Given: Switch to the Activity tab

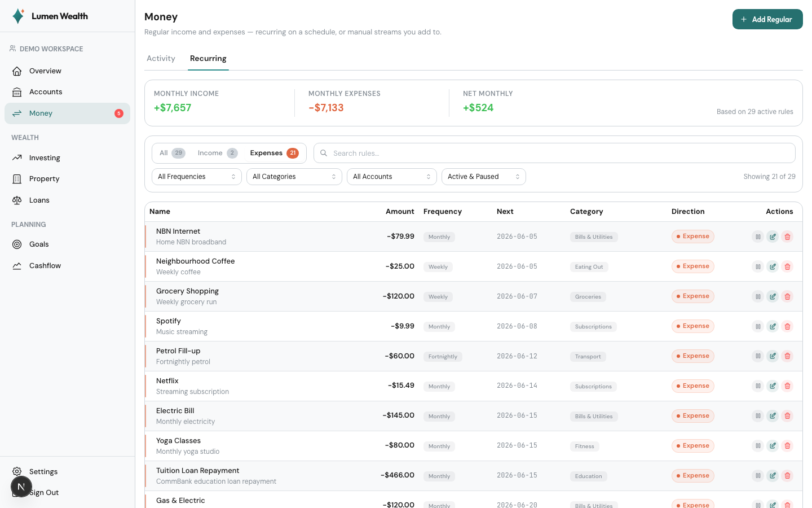Looking at the screenshot, I should click(x=161, y=58).
